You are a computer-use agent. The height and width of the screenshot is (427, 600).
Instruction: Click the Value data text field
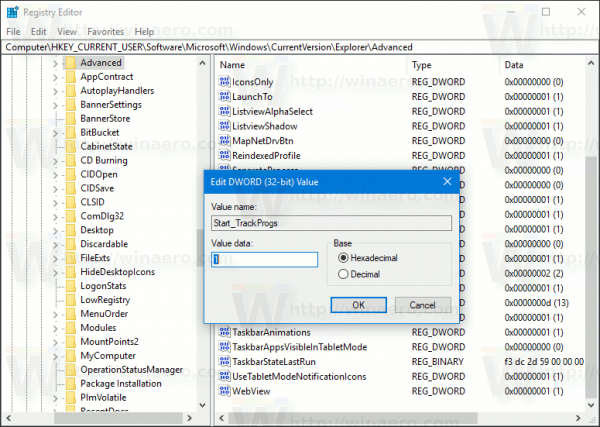click(x=264, y=259)
